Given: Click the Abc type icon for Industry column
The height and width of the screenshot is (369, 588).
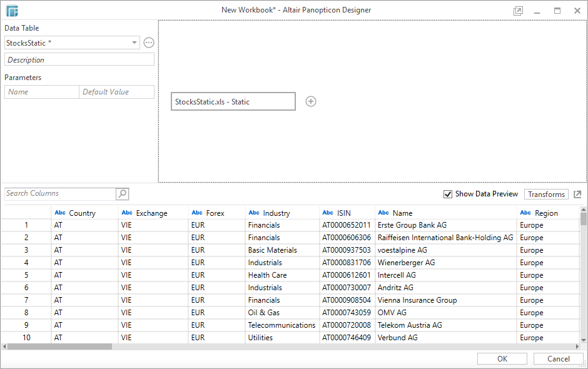Looking at the screenshot, I should click(x=254, y=213).
